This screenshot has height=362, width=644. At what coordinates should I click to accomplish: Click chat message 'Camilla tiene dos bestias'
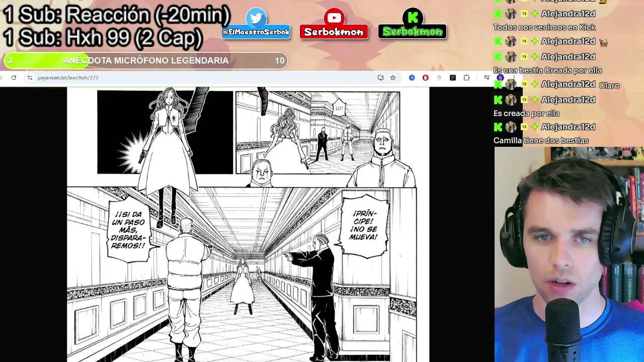(x=541, y=140)
